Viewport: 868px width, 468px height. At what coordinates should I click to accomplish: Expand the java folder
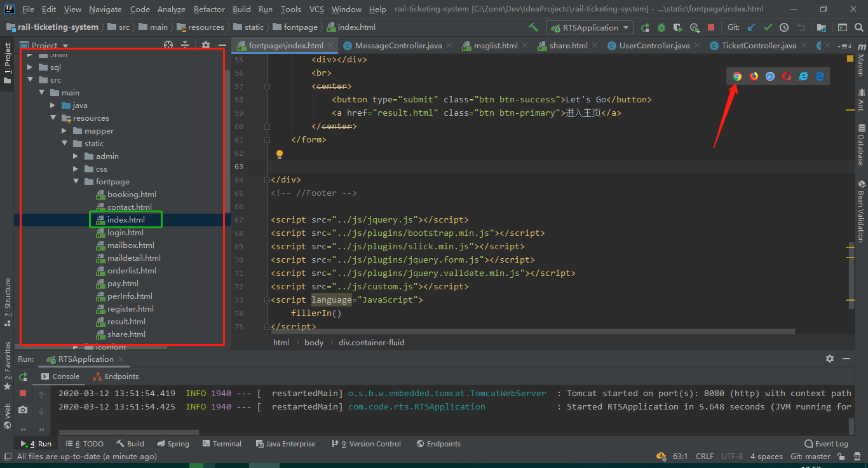53,106
